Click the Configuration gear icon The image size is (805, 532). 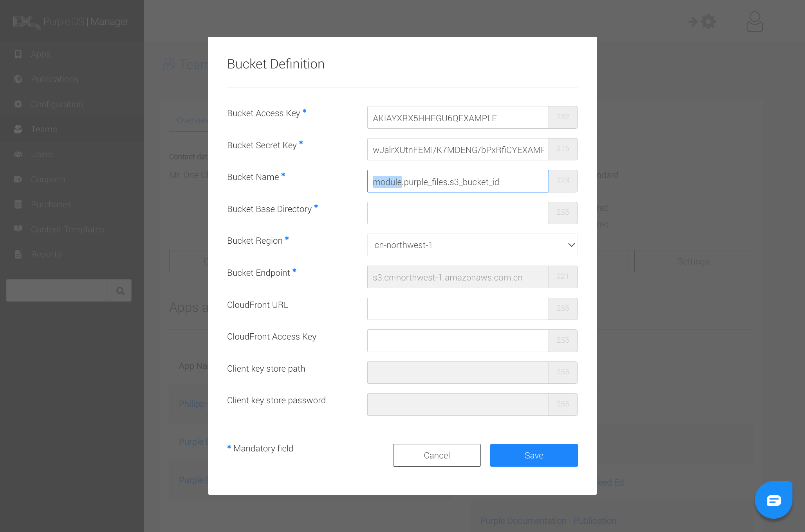[x=18, y=104]
